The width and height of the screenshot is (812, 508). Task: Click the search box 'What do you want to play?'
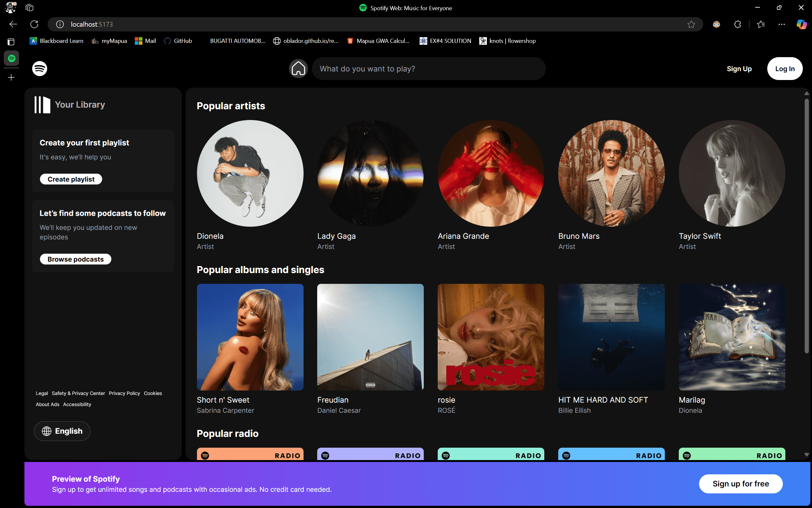(x=429, y=69)
